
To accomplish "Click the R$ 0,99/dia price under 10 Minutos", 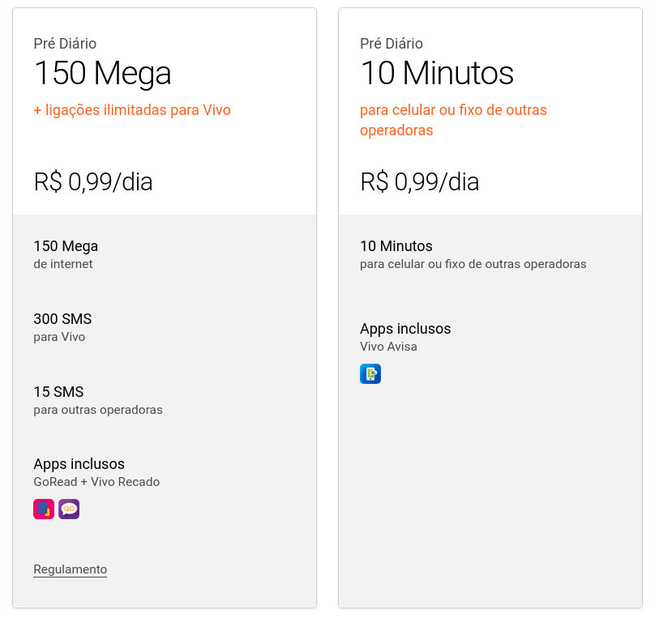I will pyautogui.click(x=419, y=181).
